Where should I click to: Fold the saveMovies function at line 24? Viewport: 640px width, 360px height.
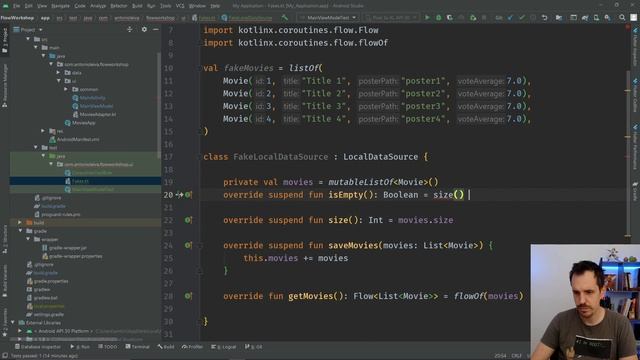(x=200, y=245)
